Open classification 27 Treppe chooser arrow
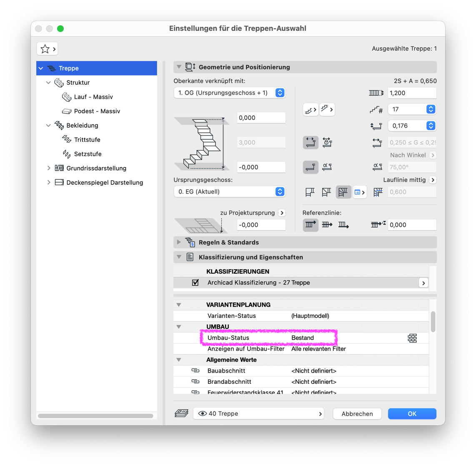 [423, 283]
